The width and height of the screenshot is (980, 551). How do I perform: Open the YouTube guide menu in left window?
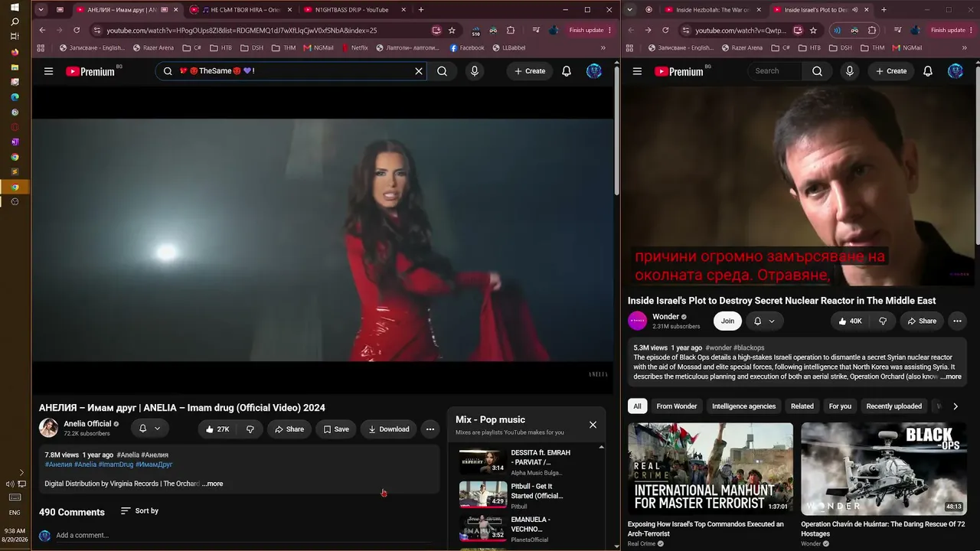pos(48,71)
